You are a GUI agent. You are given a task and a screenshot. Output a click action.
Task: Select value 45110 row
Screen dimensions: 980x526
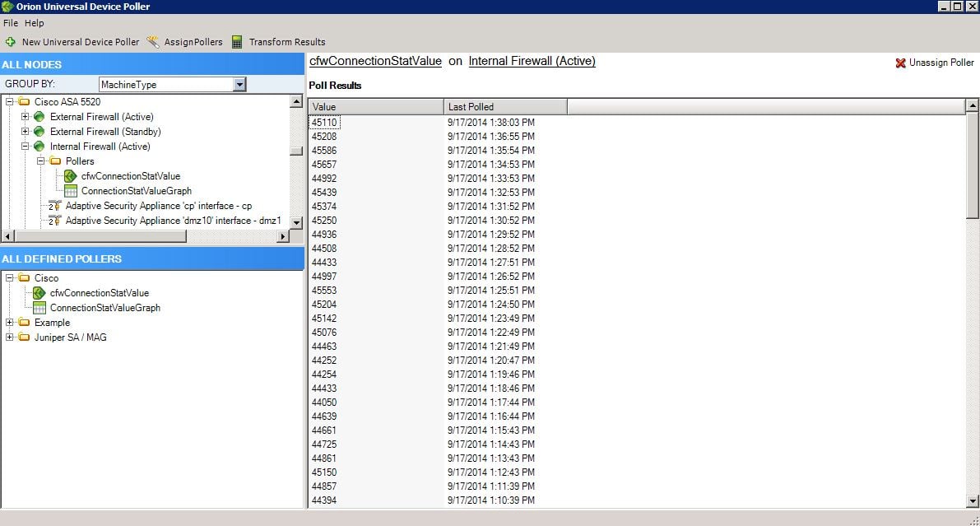pos(324,123)
